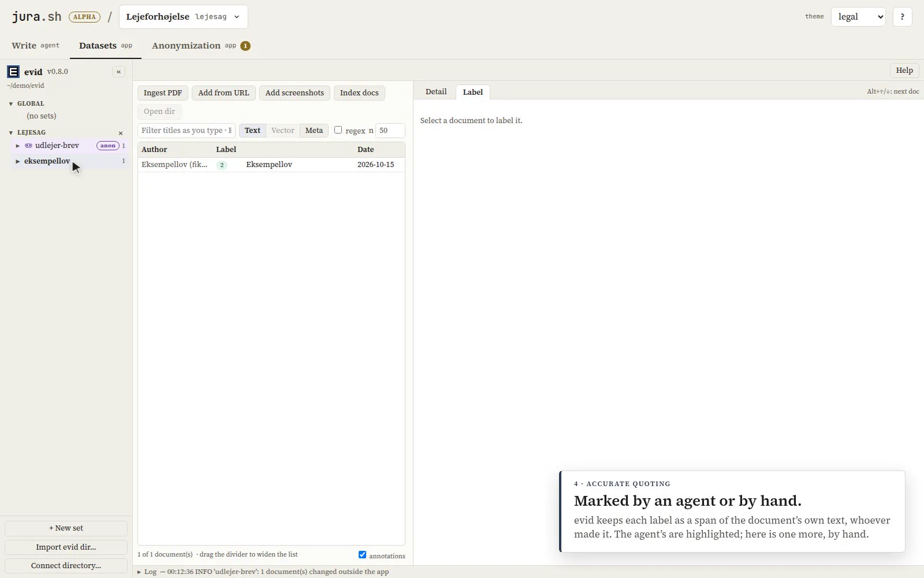Focus the Filter titles input field
Image resolution: width=924 pixels, height=578 pixels.
click(187, 131)
